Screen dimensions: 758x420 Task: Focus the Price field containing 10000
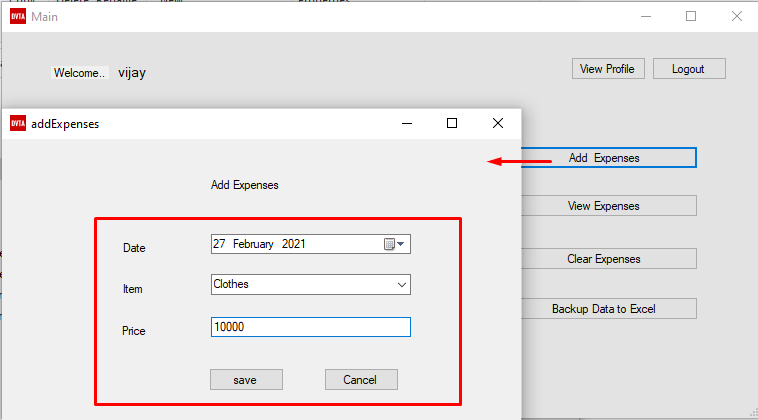point(311,327)
